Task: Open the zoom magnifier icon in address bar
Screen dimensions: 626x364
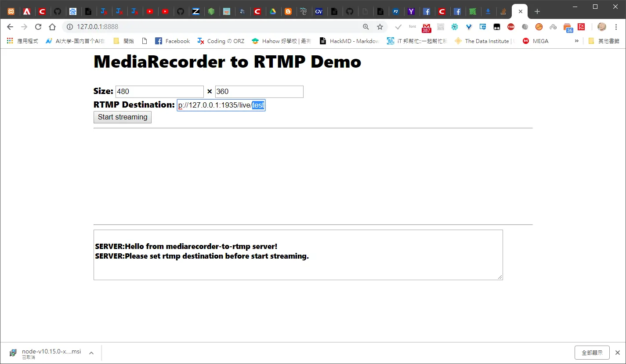Action: tap(366, 27)
